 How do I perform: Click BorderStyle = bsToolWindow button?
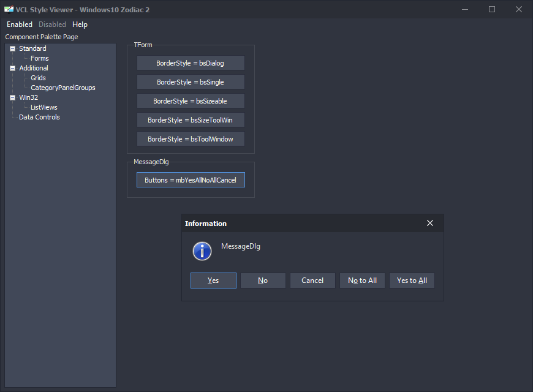[191, 139]
